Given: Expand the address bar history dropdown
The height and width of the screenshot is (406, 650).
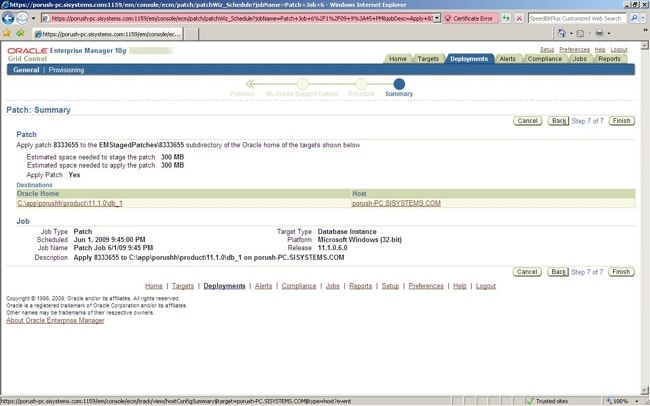Looking at the screenshot, I should [x=437, y=19].
